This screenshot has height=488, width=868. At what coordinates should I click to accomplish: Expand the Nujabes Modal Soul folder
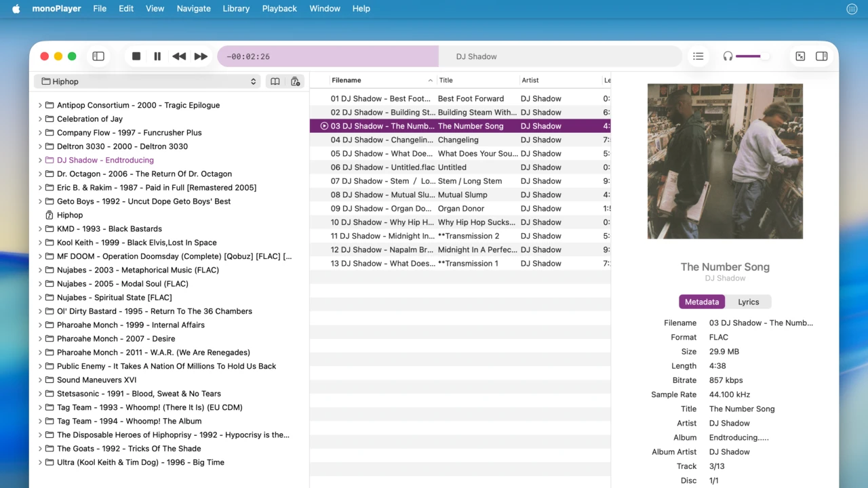(40, 284)
